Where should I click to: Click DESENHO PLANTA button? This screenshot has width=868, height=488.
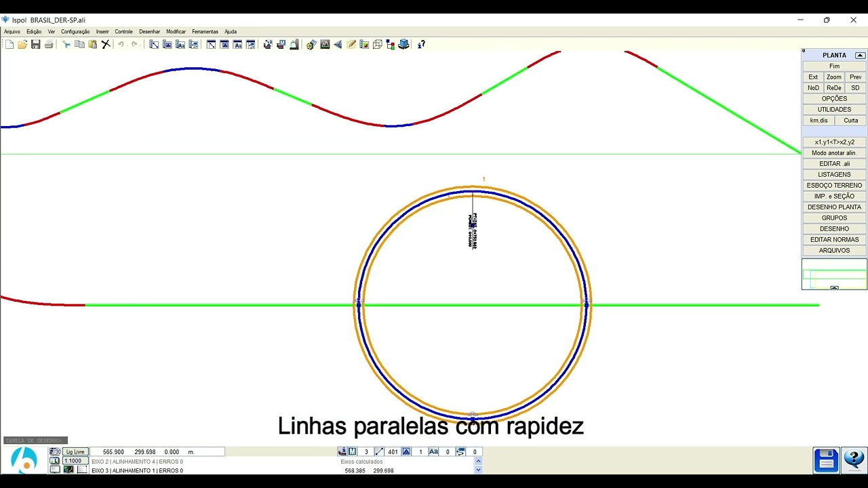coord(834,207)
